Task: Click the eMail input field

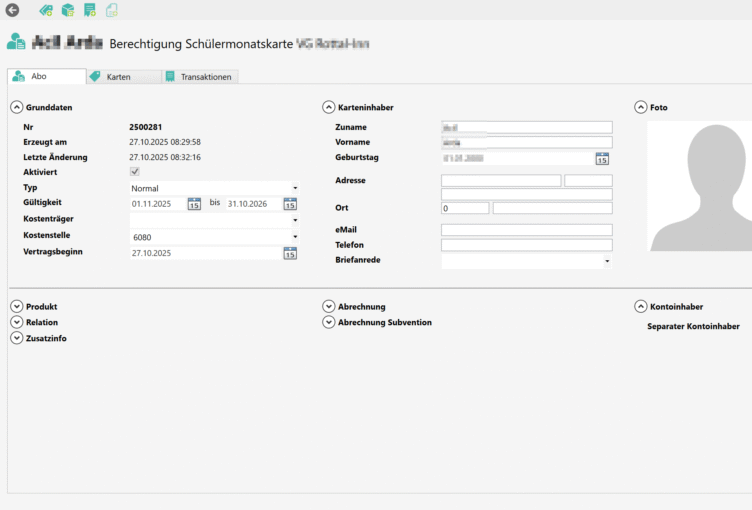Action: pos(526,230)
